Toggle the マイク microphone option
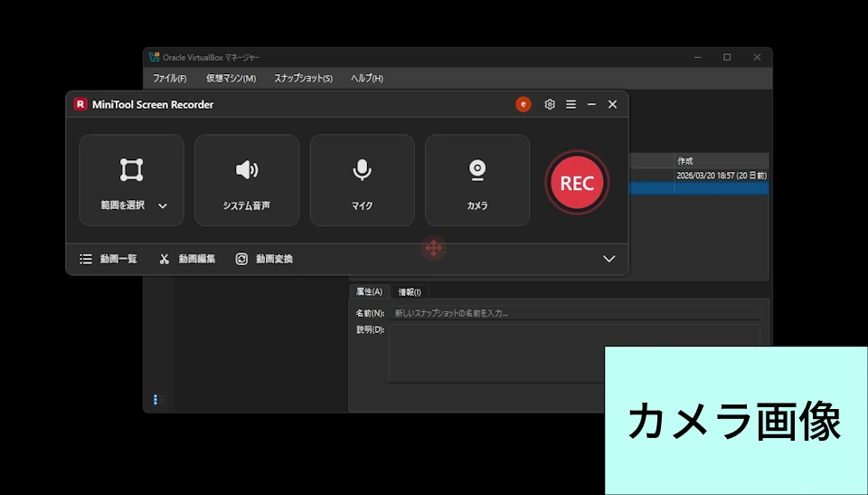 [362, 180]
